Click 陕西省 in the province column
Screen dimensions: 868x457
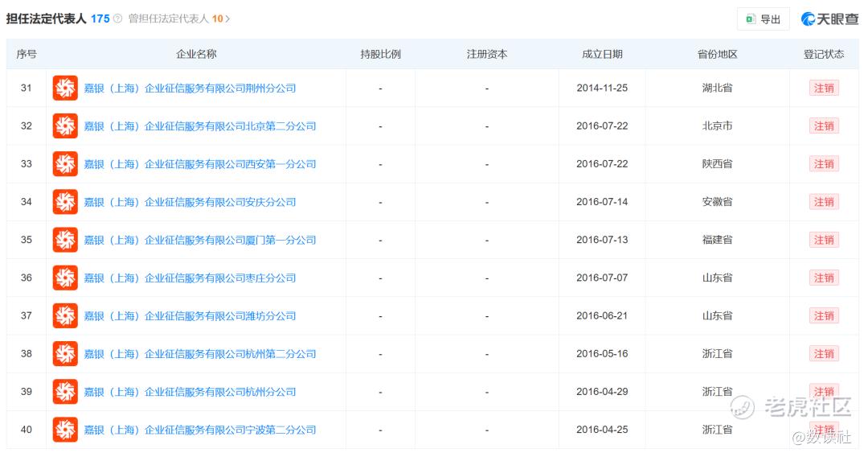pyautogui.click(x=718, y=164)
